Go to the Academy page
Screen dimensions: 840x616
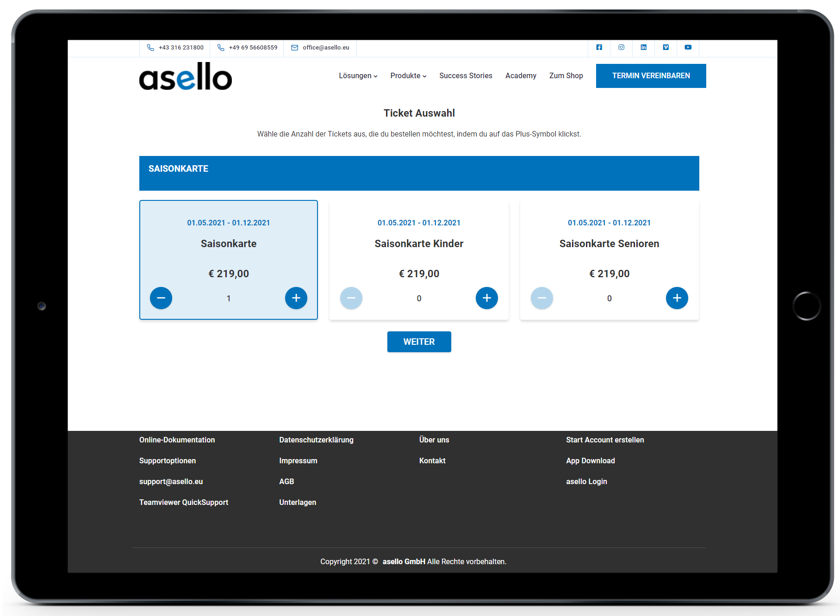pos(521,76)
